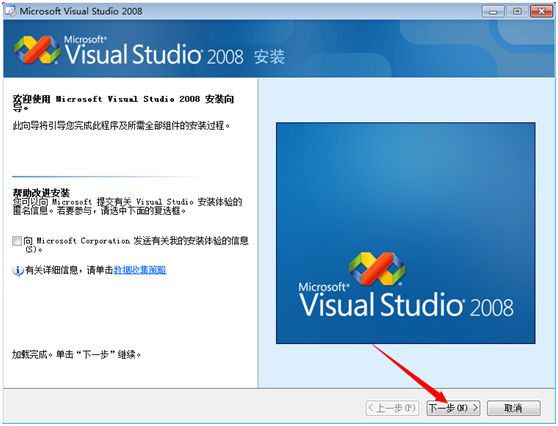
Task: Close the Visual Studio 2008 installer window
Action: [x=541, y=11]
